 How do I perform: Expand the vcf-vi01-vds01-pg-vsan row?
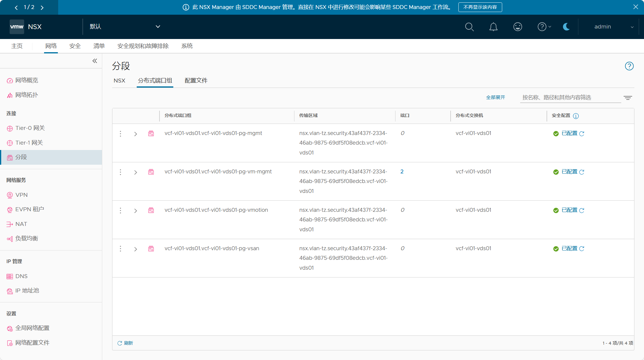coord(135,248)
